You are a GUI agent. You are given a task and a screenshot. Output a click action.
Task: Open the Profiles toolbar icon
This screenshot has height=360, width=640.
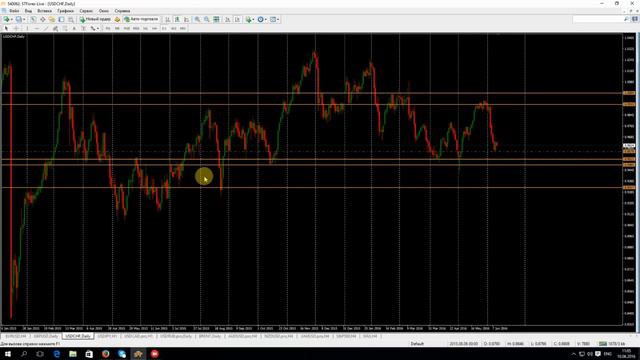click(18, 19)
